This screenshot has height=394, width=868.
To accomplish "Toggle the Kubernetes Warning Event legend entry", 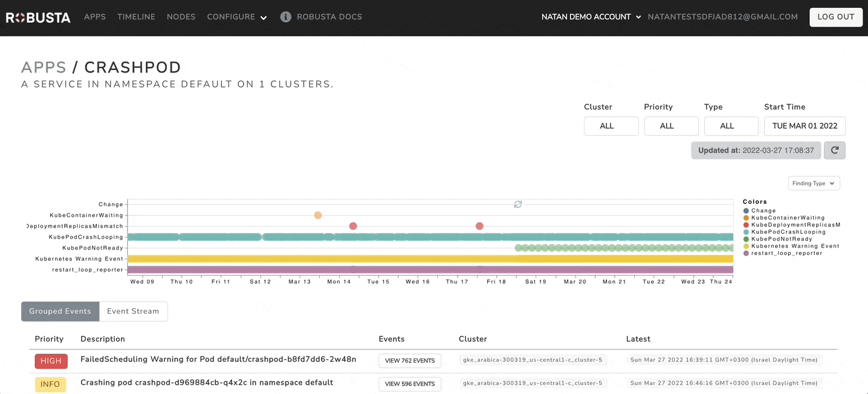I will point(791,246).
